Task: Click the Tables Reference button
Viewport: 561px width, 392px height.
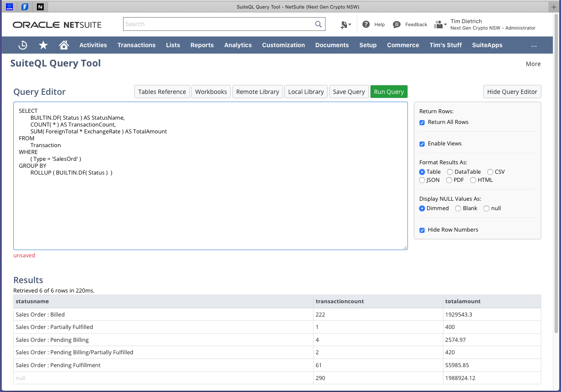Action: (162, 92)
